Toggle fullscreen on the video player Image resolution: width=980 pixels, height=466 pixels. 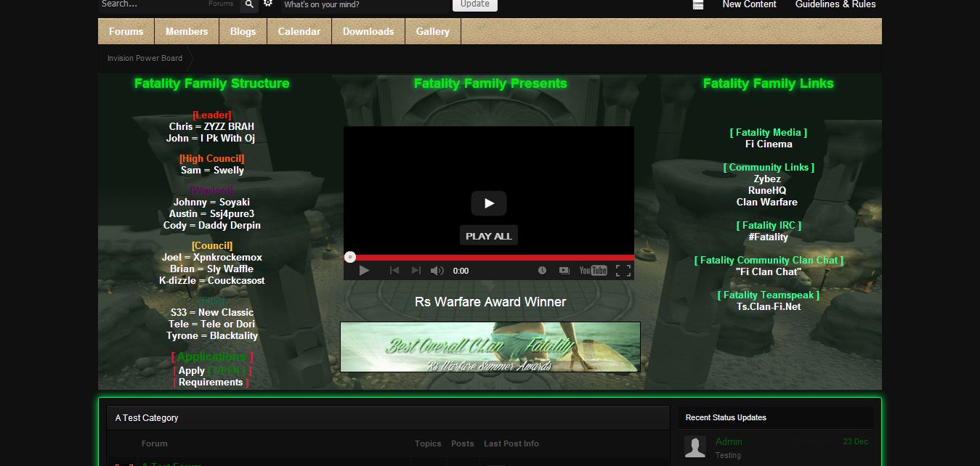click(623, 271)
